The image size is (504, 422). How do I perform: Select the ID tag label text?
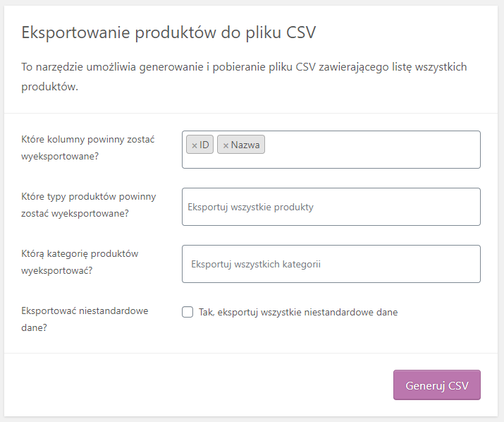[x=204, y=145]
